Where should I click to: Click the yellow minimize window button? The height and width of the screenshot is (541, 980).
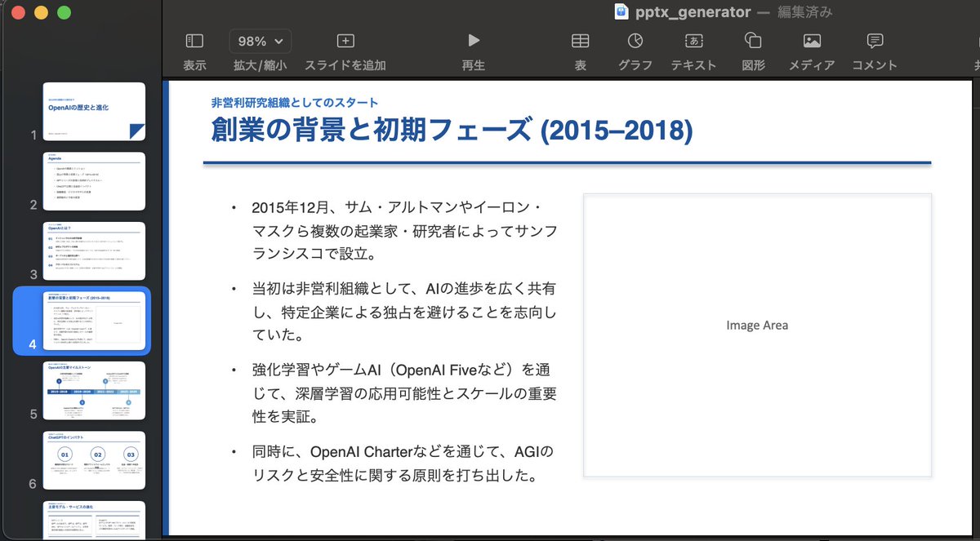click(42, 12)
